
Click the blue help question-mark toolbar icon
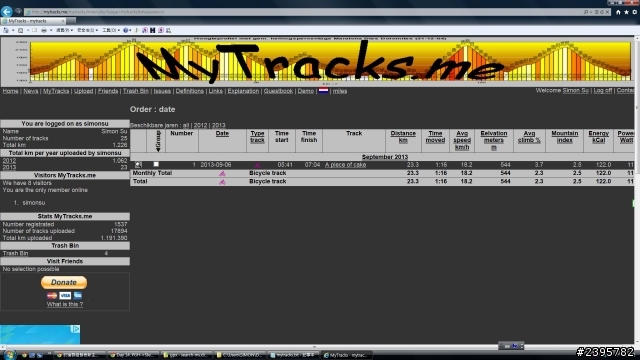click(125, 30)
